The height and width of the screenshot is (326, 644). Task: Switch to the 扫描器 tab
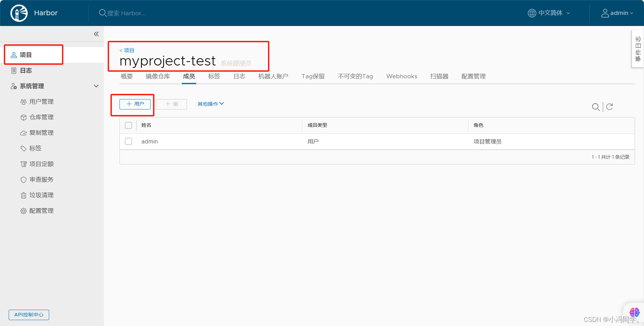click(x=439, y=76)
